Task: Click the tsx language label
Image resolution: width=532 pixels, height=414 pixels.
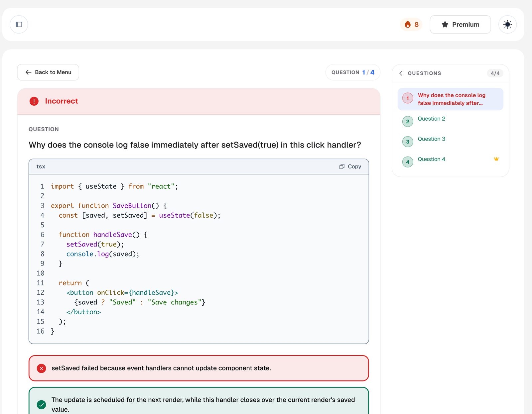Action: point(41,166)
